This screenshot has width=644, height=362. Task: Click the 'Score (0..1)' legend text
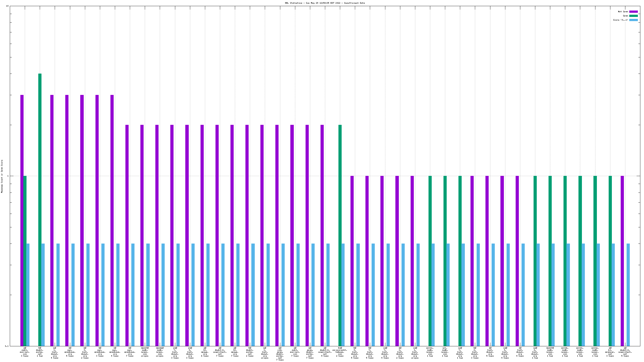coord(620,20)
